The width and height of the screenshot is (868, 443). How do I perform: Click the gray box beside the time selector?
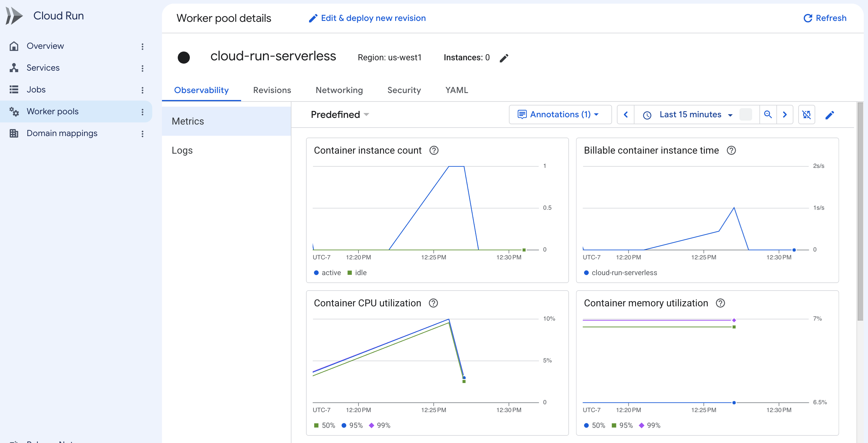[746, 115]
